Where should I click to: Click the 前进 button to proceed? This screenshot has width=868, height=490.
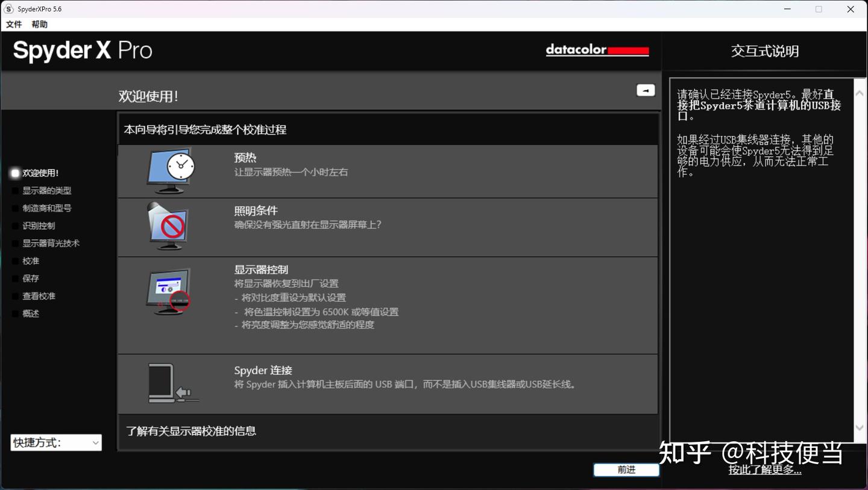pyautogui.click(x=626, y=470)
